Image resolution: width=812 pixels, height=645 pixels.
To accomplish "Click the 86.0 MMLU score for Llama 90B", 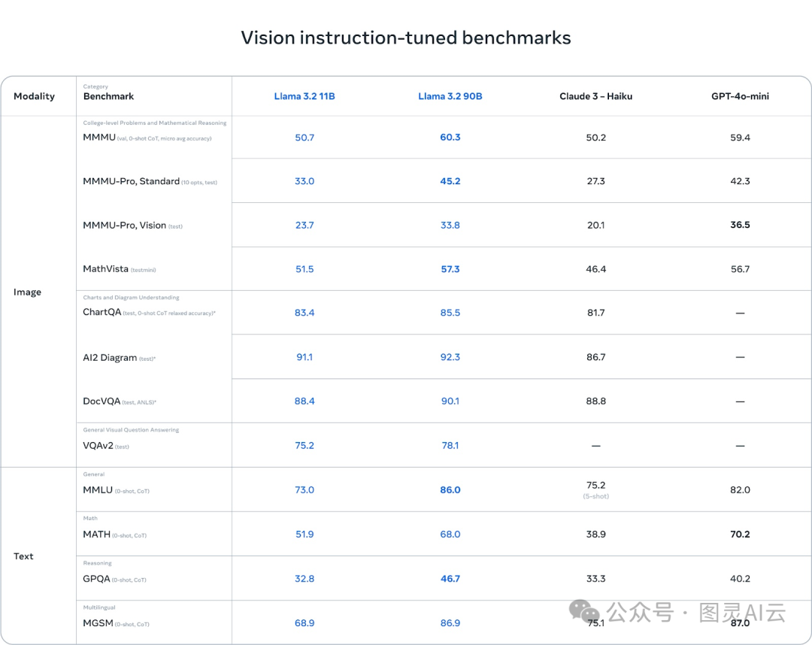I will [450, 490].
